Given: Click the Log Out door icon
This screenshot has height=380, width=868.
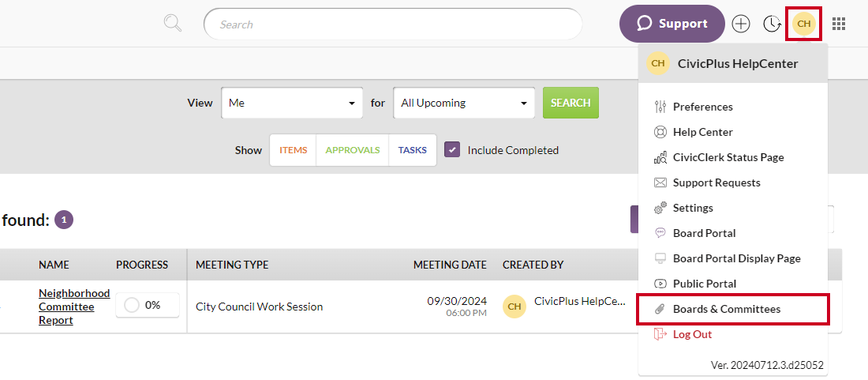Looking at the screenshot, I should (660, 334).
